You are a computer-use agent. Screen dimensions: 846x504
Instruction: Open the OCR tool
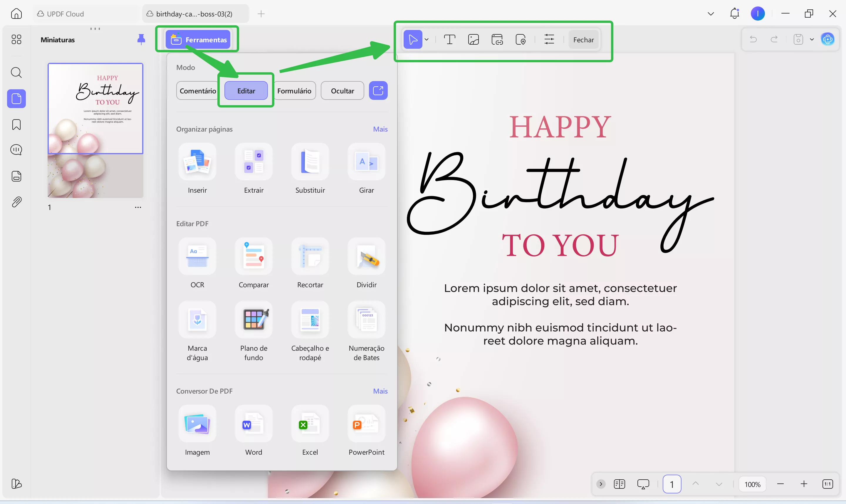(197, 257)
